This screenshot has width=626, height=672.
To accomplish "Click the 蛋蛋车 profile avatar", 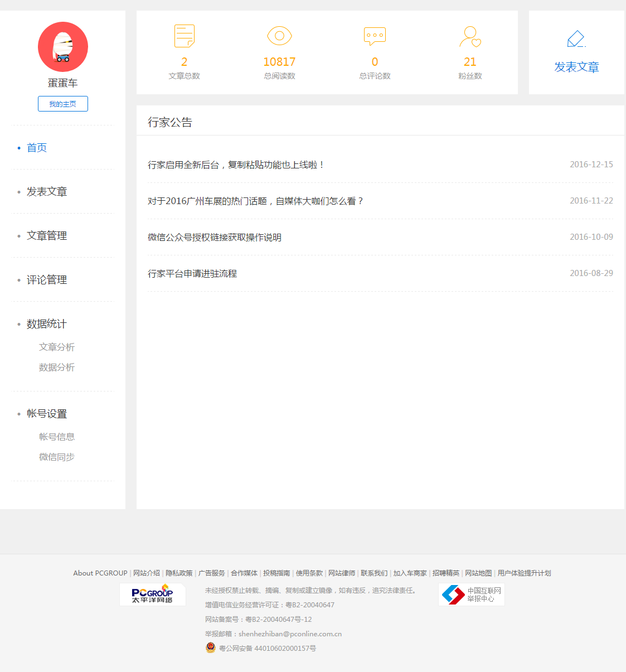I will (63, 47).
